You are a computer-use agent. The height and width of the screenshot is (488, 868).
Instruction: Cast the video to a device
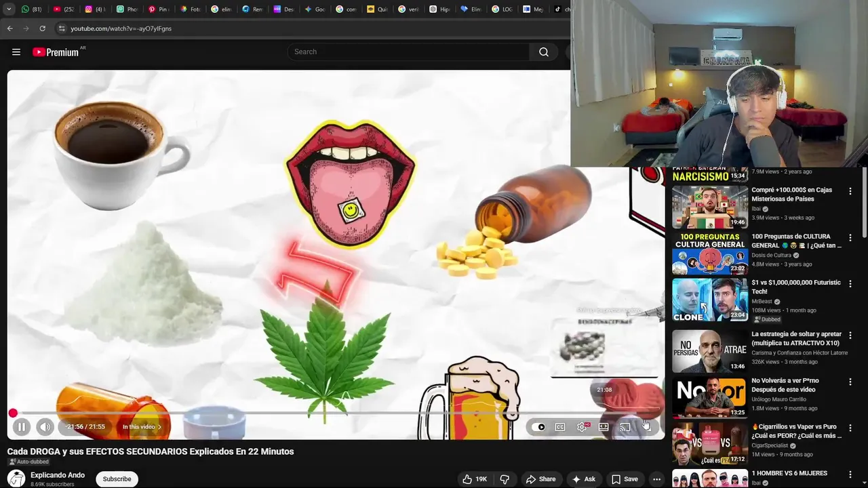625,427
